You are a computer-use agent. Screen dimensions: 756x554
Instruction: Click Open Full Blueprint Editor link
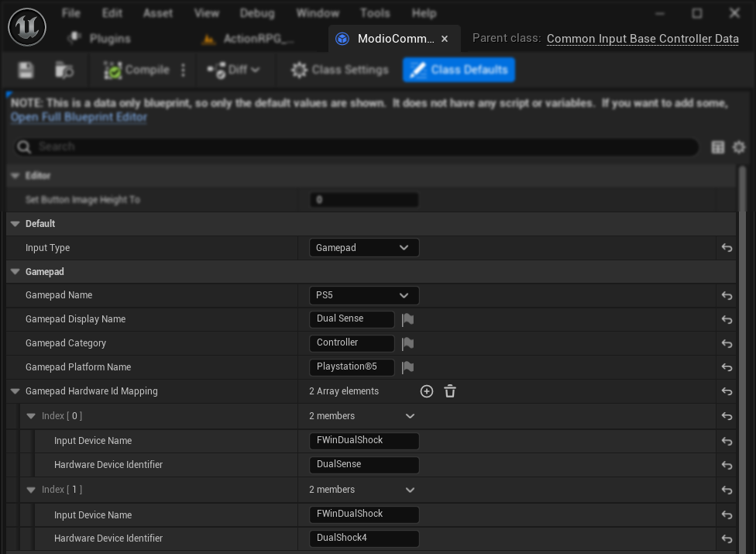(78, 117)
